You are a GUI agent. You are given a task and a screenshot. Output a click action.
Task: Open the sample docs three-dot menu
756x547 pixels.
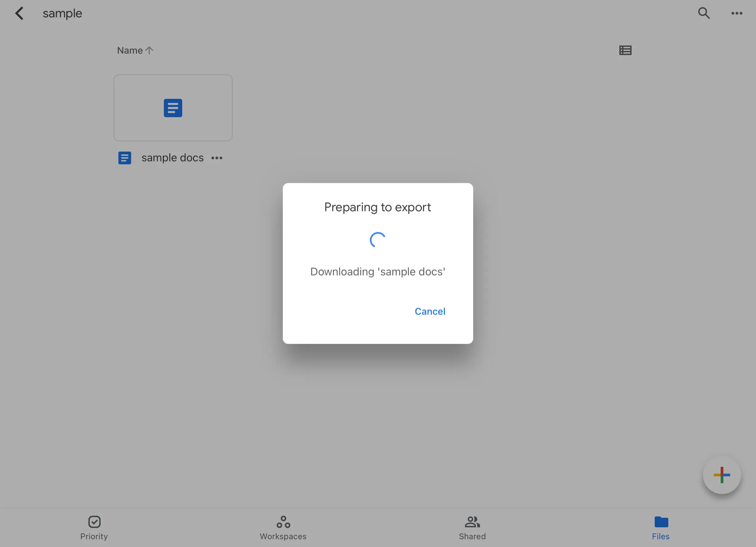217,158
